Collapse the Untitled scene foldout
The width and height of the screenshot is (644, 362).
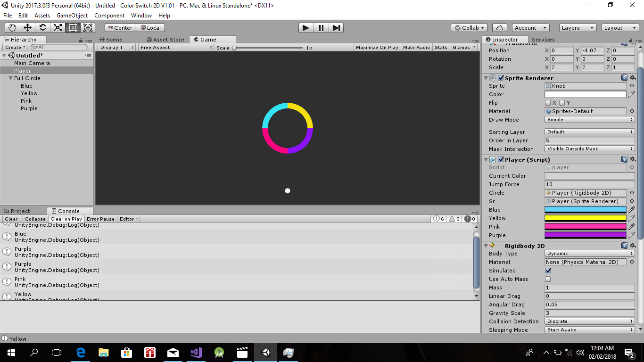[x=4, y=56]
